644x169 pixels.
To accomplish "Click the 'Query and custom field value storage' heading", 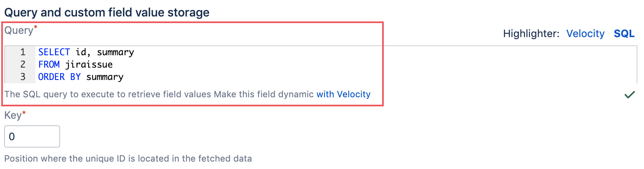I will click(x=107, y=12).
